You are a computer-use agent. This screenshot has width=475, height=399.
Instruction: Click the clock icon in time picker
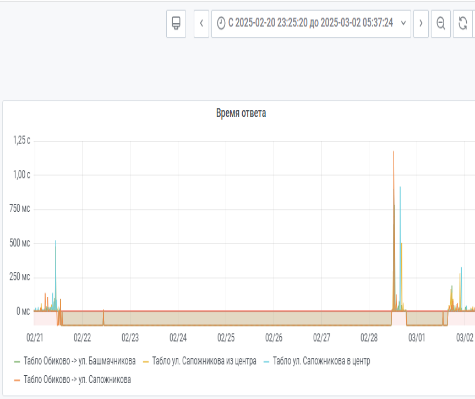click(x=221, y=23)
